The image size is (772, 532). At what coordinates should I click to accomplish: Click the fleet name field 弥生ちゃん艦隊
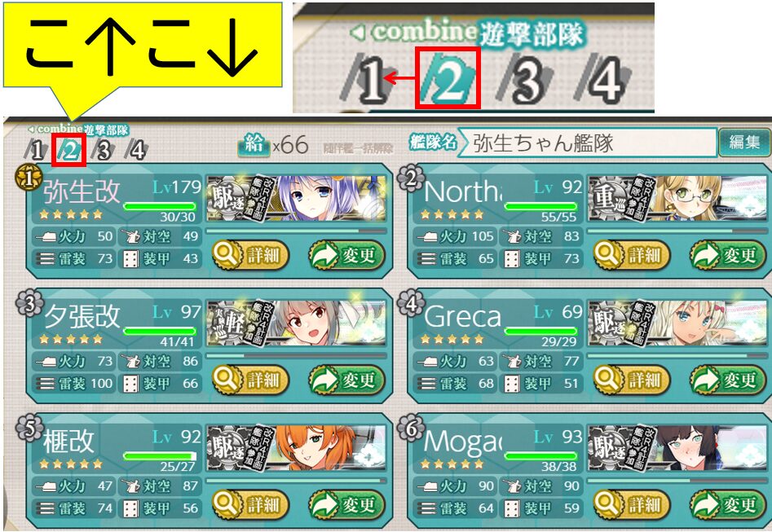586,143
